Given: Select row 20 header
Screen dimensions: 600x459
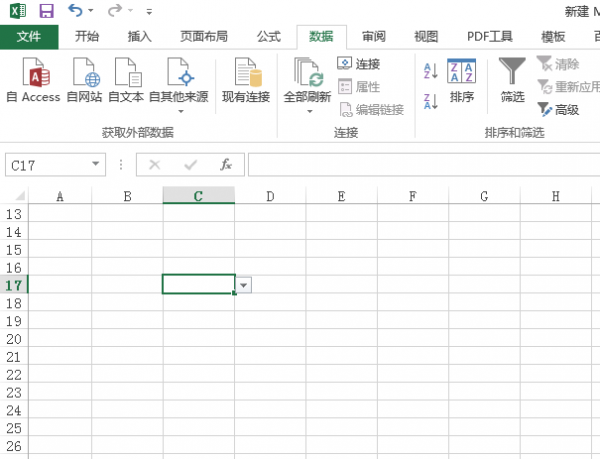Looking at the screenshot, I should pos(14,339).
